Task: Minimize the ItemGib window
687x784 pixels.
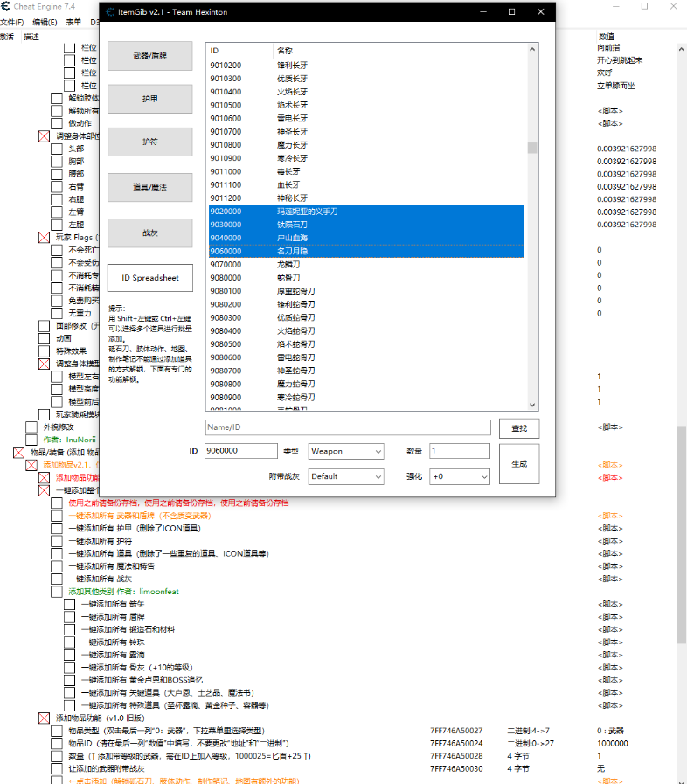Action: [483, 12]
